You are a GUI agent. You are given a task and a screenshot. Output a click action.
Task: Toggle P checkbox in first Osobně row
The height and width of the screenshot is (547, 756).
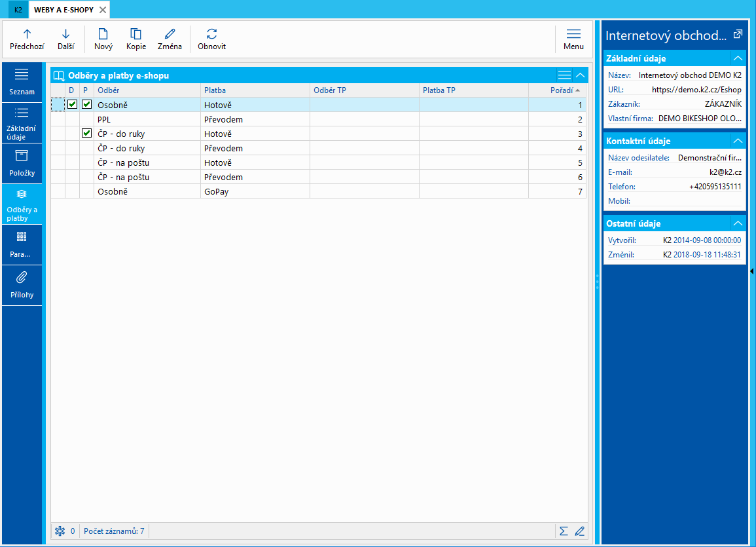point(86,104)
